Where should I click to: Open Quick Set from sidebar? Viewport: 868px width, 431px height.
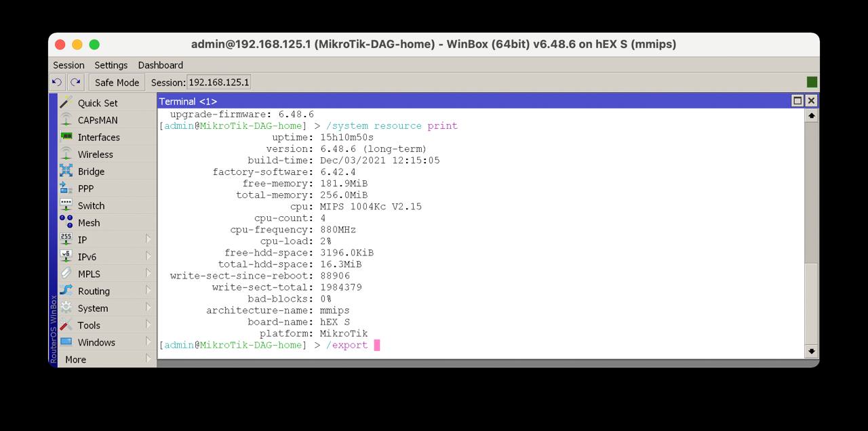click(98, 103)
